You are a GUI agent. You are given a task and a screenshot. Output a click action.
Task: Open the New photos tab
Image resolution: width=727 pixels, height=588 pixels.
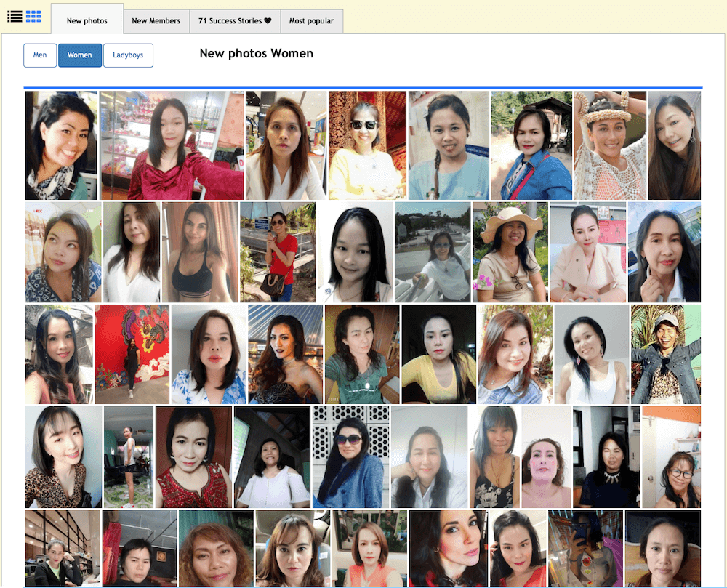click(x=87, y=21)
